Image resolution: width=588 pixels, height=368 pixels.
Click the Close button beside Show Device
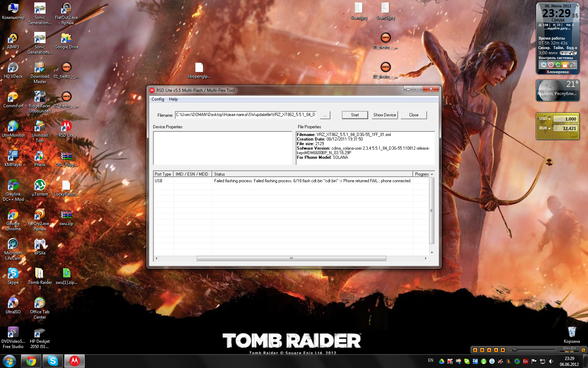pyautogui.click(x=414, y=115)
